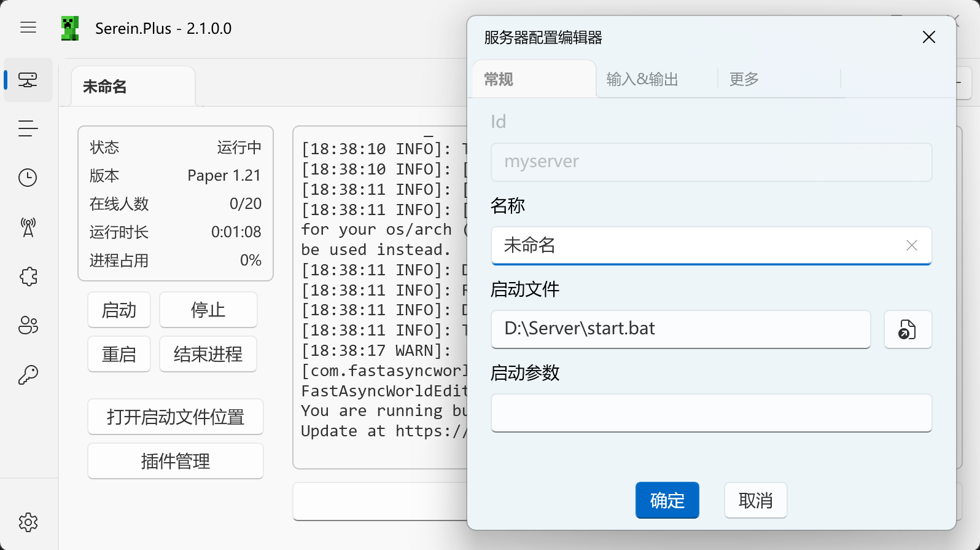The width and height of the screenshot is (980, 550).
Task: Click the 插件管理 button
Action: coord(176,461)
